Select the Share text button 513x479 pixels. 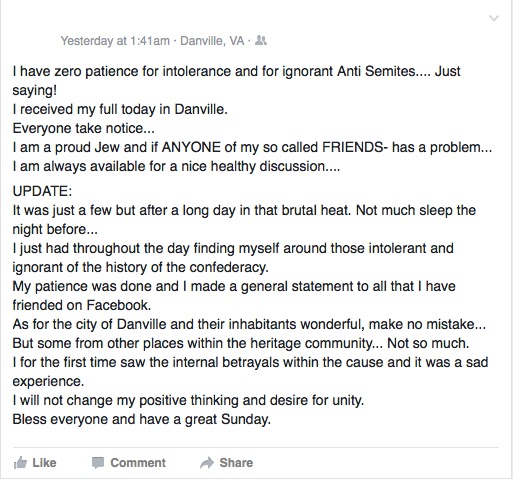[236, 463]
